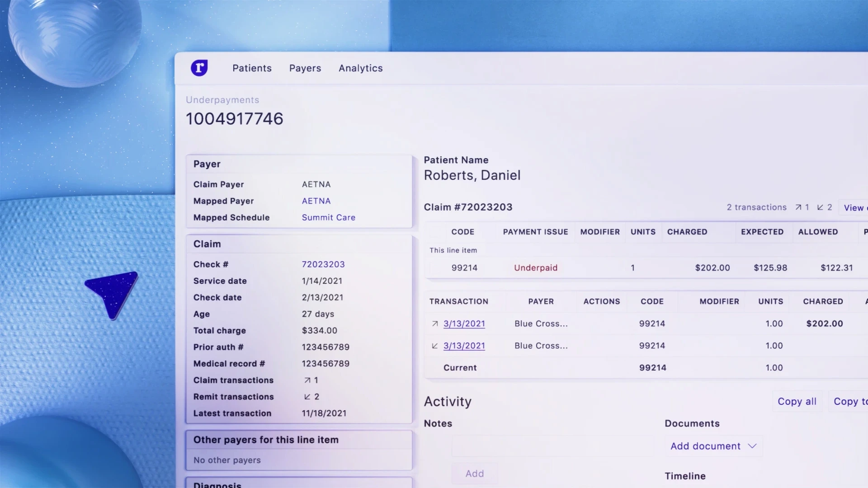
Task: Select bold $202.00 in transaction row
Action: click(x=825, y=324)
